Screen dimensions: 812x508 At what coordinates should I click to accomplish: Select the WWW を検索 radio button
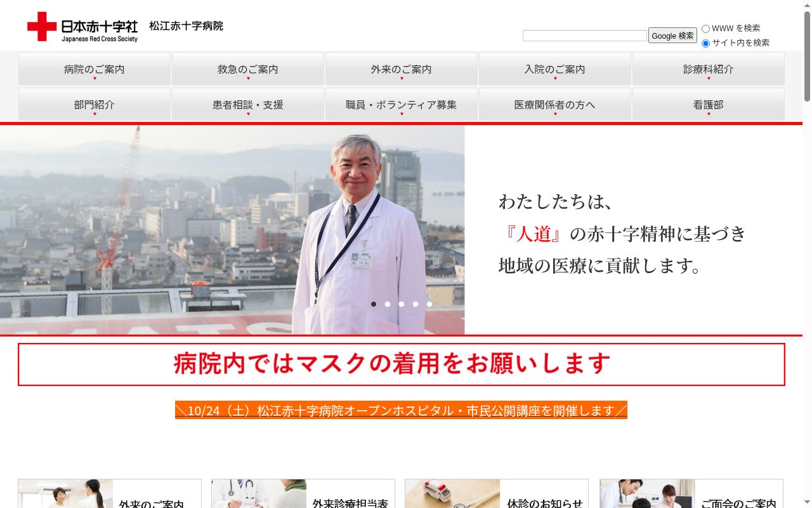(x=705, y=29)
